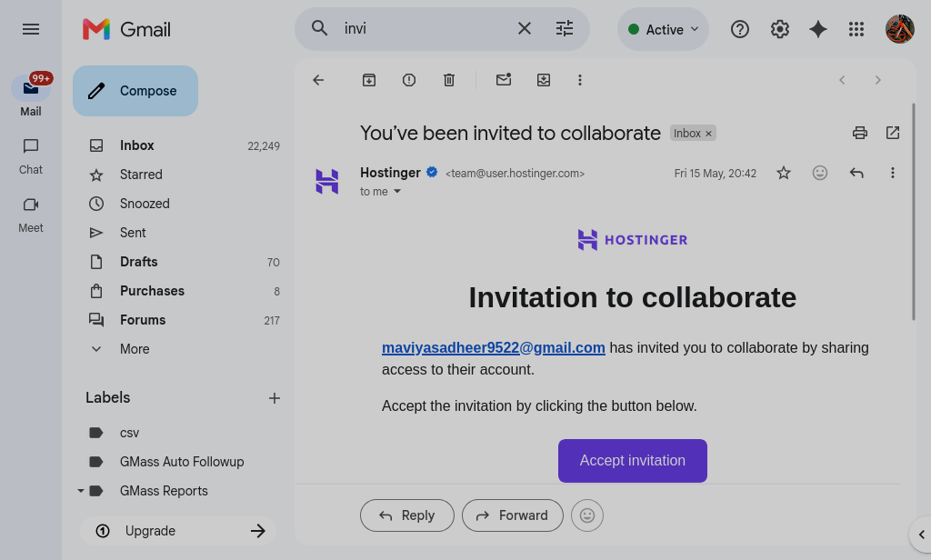Go back to search results with the arrow

tap(319, 80)
